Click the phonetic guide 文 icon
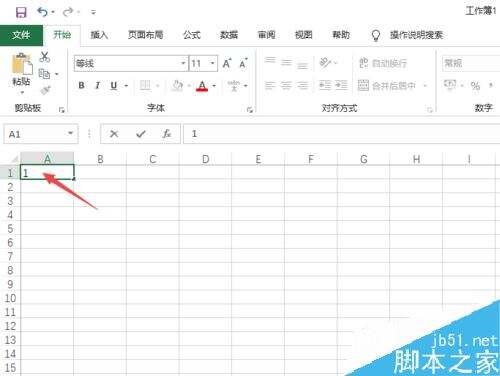Screen dimensions: 500x376 pos(234,86)
